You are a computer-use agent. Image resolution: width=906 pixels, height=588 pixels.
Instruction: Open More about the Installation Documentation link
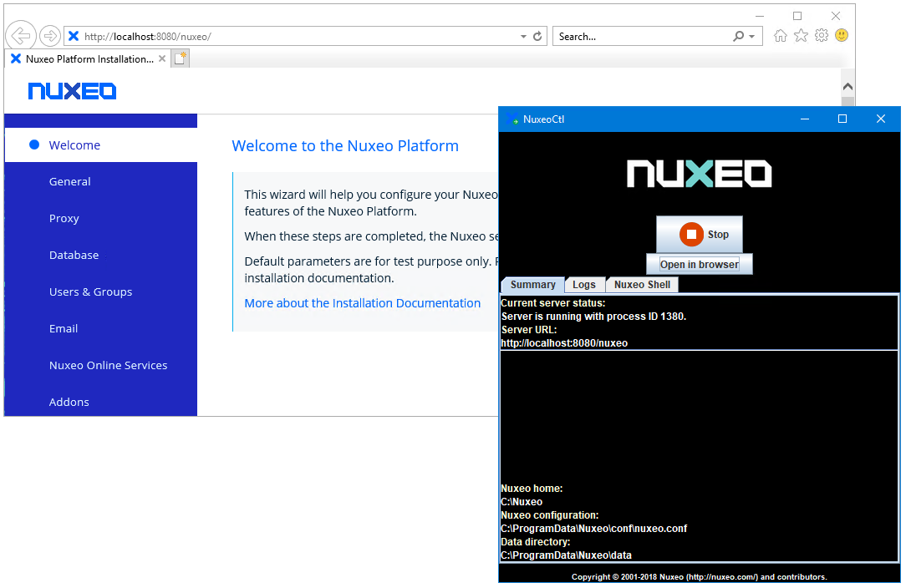(362, 303)
